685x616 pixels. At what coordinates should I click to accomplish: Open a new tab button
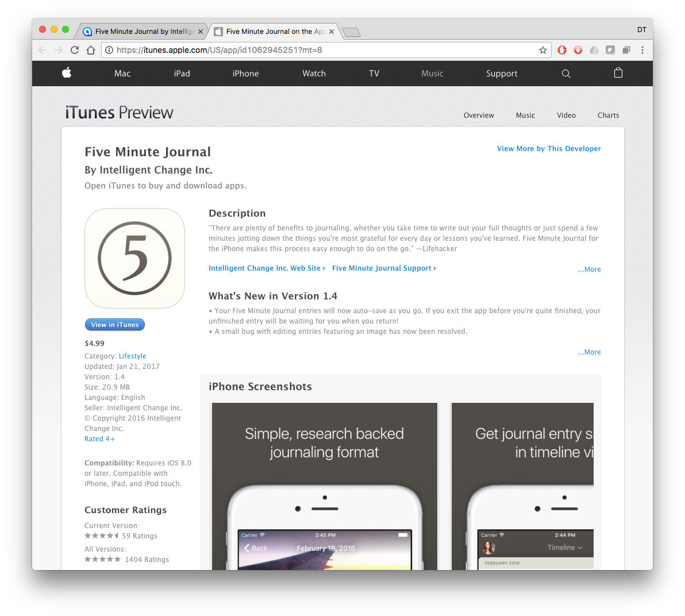351,32
